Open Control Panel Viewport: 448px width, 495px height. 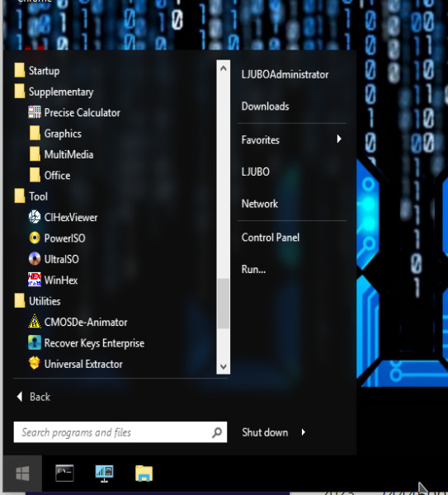(271, 238)
